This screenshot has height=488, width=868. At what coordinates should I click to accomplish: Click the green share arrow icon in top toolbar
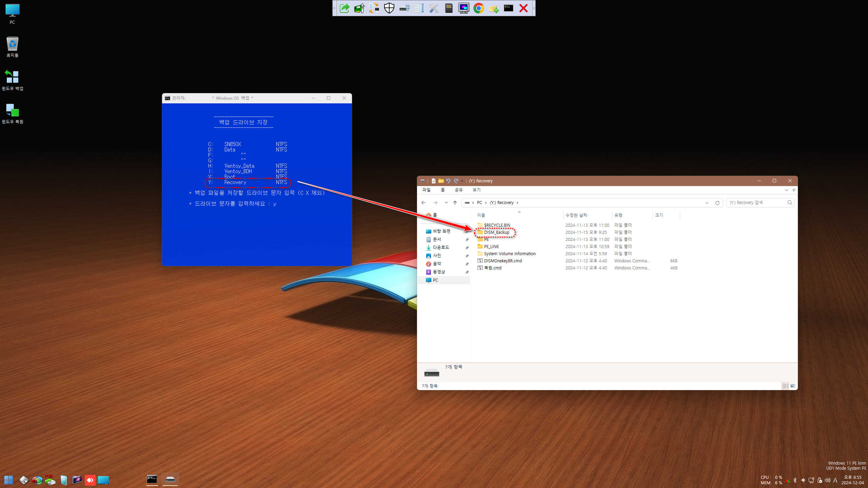tap(344, 8)
